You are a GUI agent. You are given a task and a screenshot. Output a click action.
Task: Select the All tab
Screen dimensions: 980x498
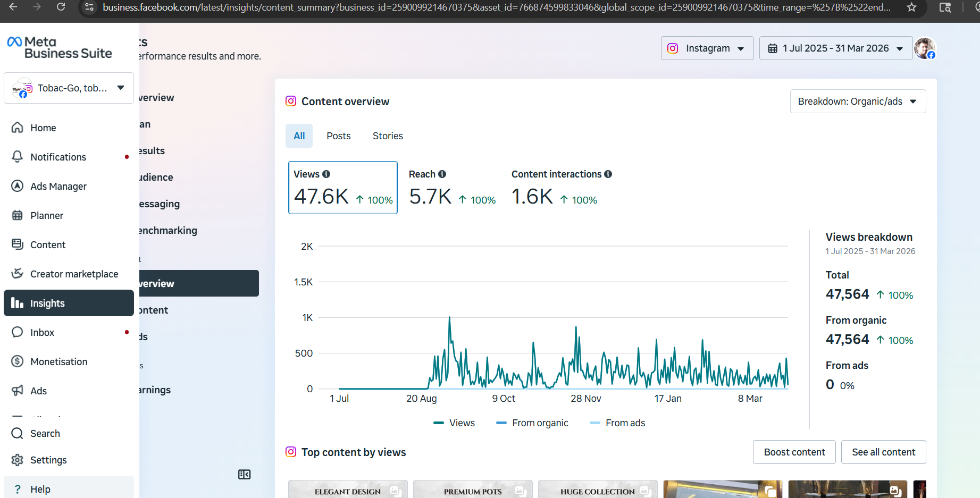pyautogui.click(x=299, y=136)
